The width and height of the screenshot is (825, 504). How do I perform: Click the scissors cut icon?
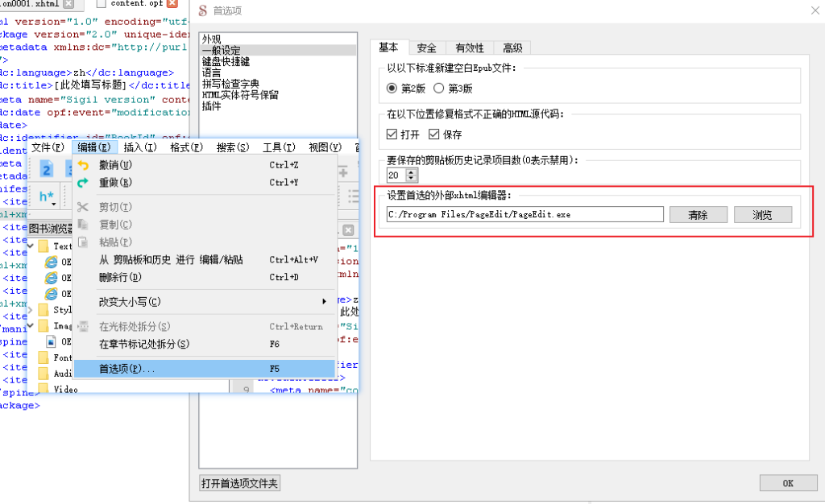tap(83, 207)
